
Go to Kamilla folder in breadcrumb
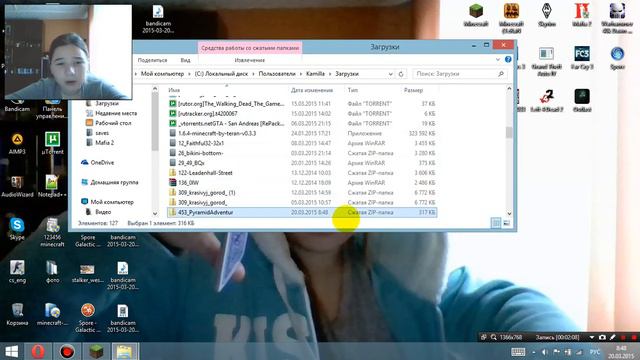tap(316, 74)
